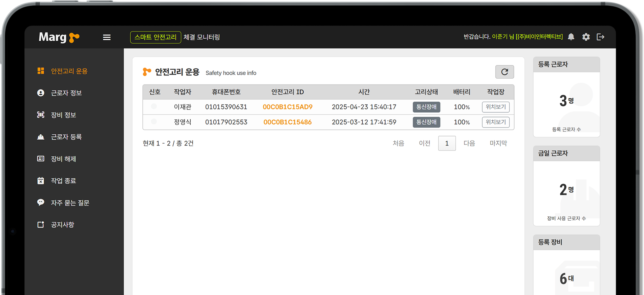Click user name 이준기 님 link
This screenshot has width=644, height=295.
503,37
